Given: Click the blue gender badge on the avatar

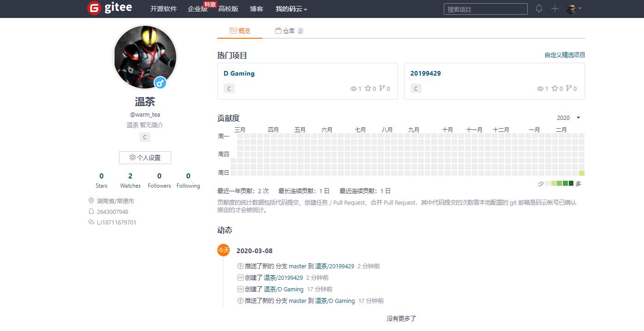Looking at the screenshot, I should tap(160, 83).
